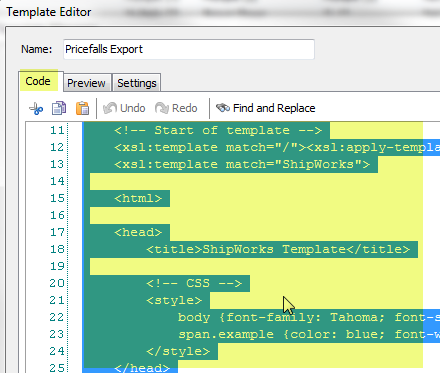Click the xsl:template match="ShipWorks" line
Image resolution: width=440 pixels, height=373 pixels.
pos(242,164)
